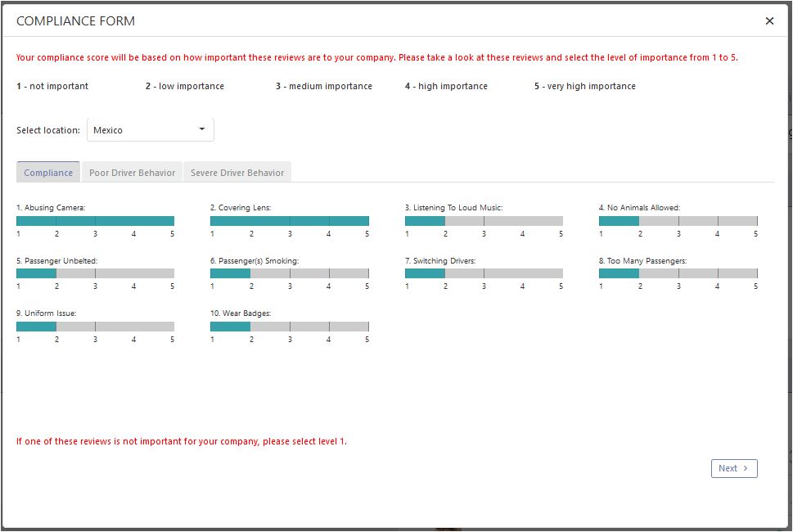The height and width of the screenshot is (532, 793).
Task: Click the '7. Switching Drivers:' label
Action: click(440, 261)
